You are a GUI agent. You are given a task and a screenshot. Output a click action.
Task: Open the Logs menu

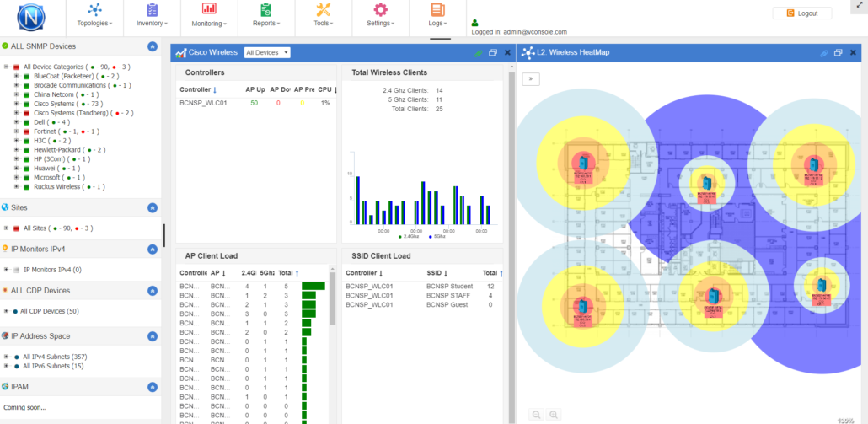(x=437, y=16)
